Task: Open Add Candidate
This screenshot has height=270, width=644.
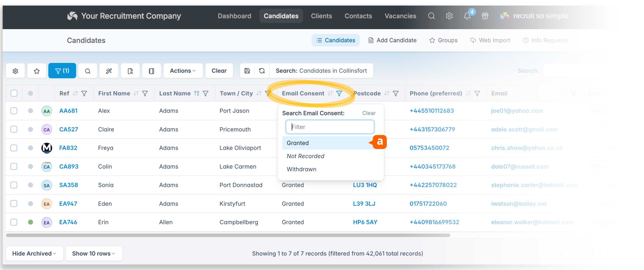Action: coord(392,40)
